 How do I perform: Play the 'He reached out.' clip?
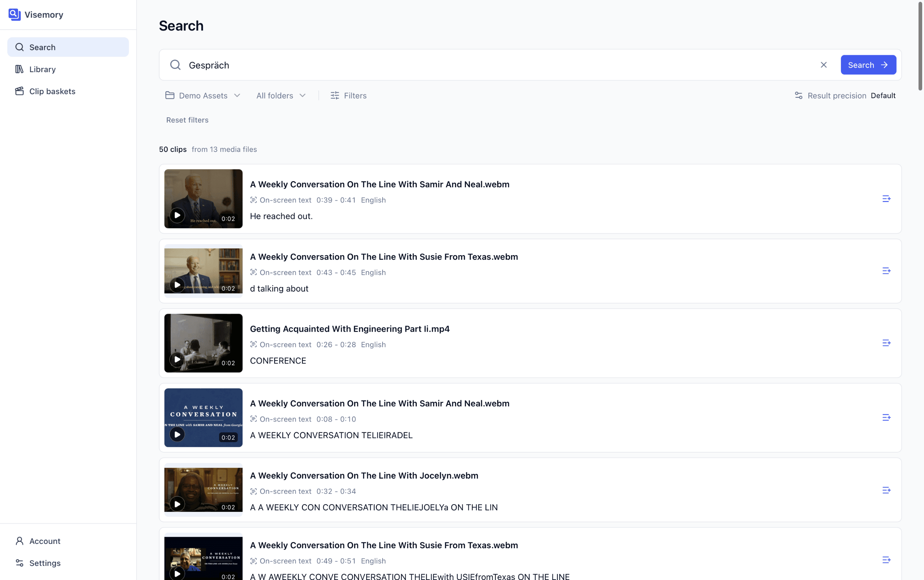click(177, 215)
